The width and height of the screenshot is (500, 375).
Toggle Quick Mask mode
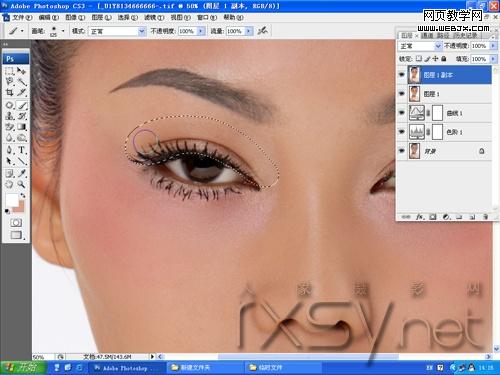pos(16,223)
